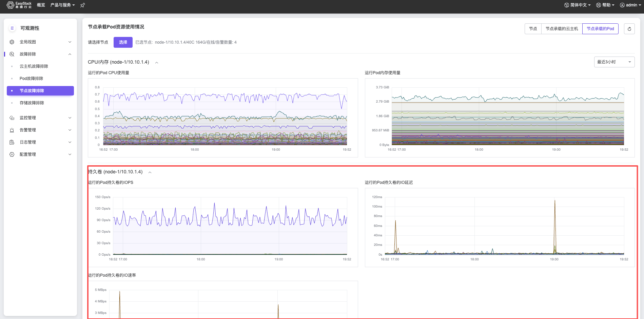This screenshot has height=319, width=644.
Task: Open the 简体中文 language menu
Action: click(578, 5)
